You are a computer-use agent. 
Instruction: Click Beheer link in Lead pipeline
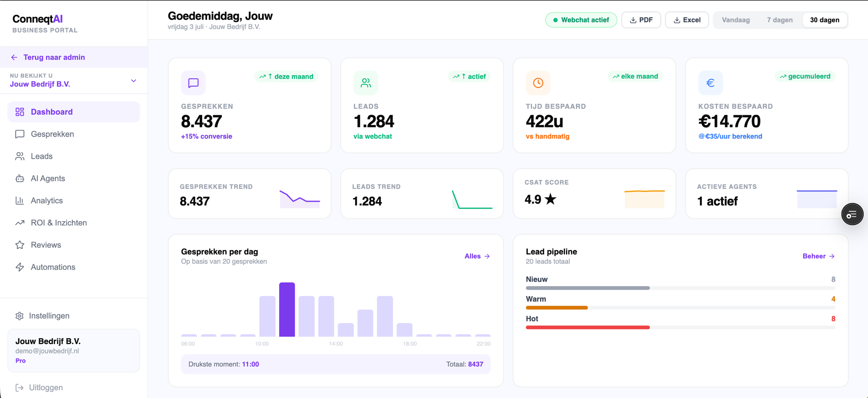[x=819, y=256]
